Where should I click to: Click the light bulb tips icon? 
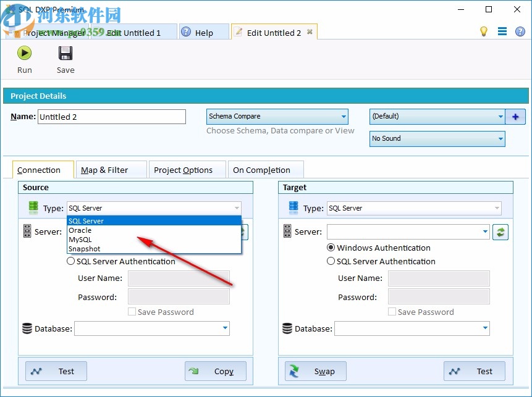tap(485, 31)
